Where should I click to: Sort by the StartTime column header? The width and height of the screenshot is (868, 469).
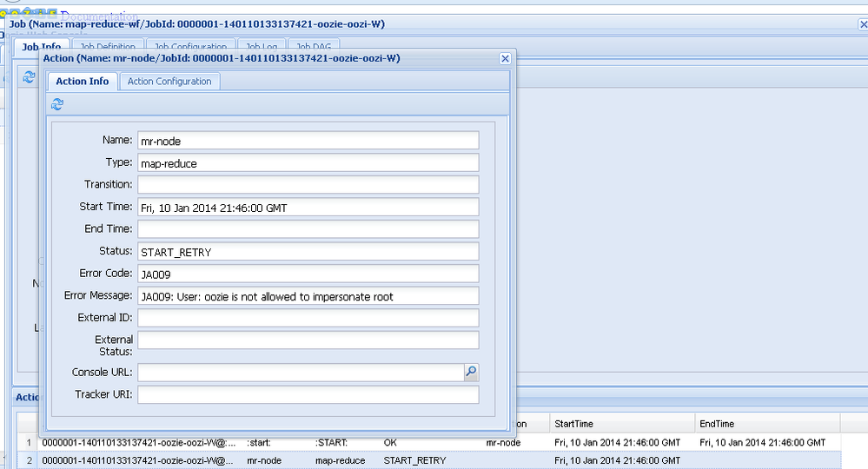click(x=622, y=424)
